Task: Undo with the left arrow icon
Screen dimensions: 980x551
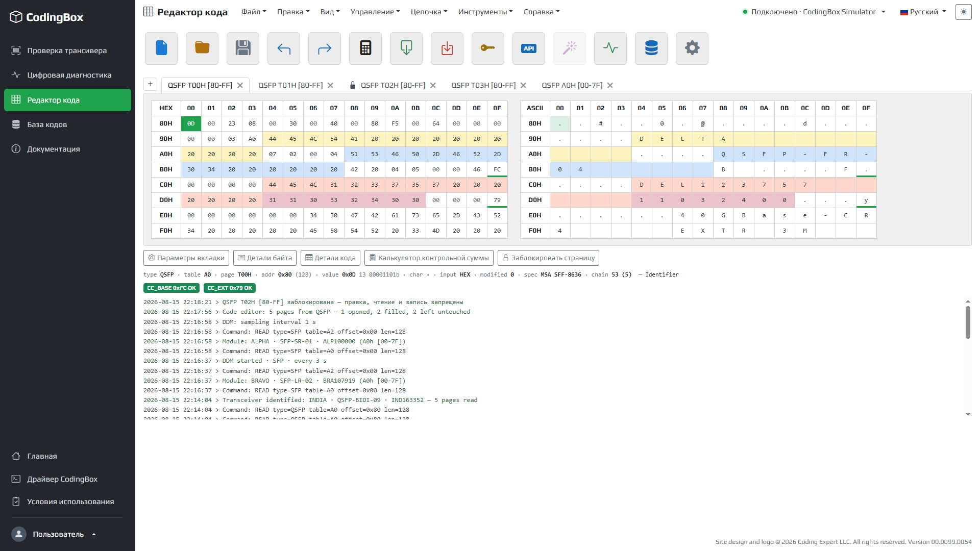Action: tap(284, 48)
